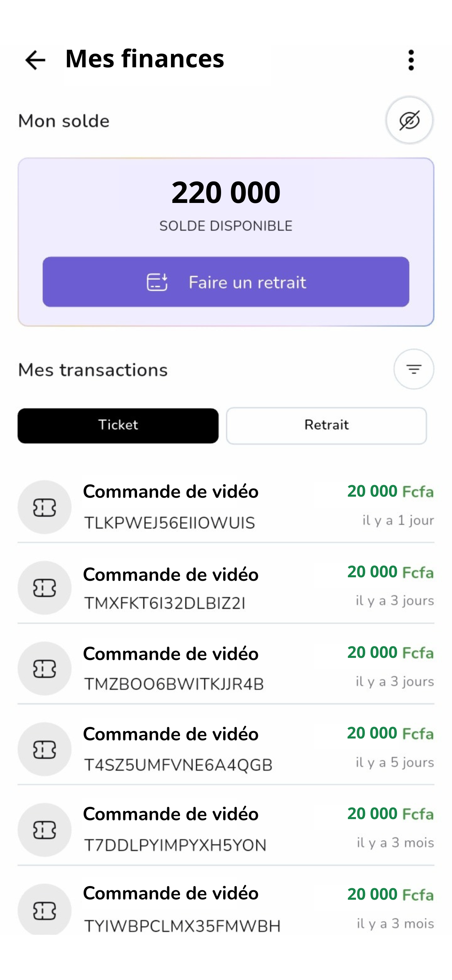Screen dimensions: 452x980
Task: Open the transaction from il y a 5 jours
Action: pos(226,749)
